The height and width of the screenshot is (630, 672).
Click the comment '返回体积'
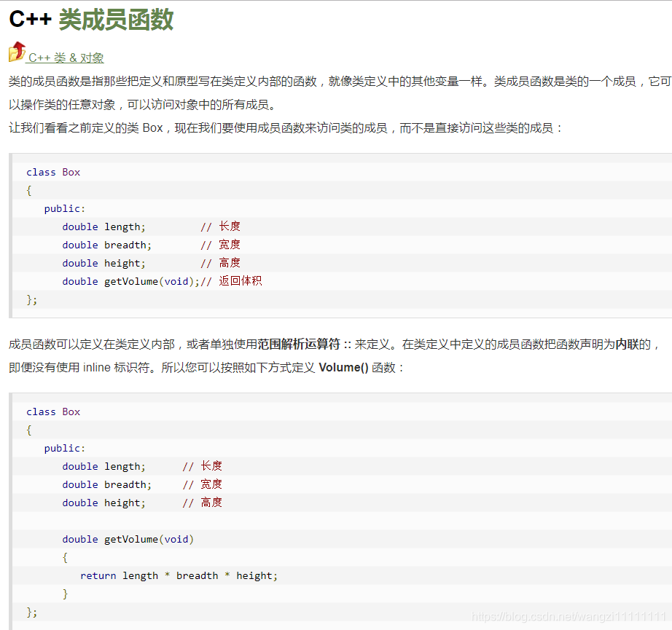click(x=241, y=281)
